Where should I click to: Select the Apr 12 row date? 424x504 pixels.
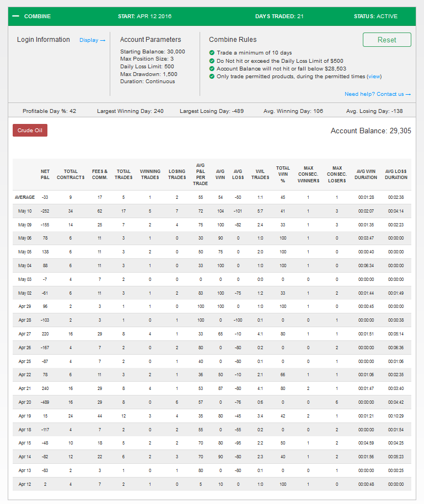(x=25, y=484)
